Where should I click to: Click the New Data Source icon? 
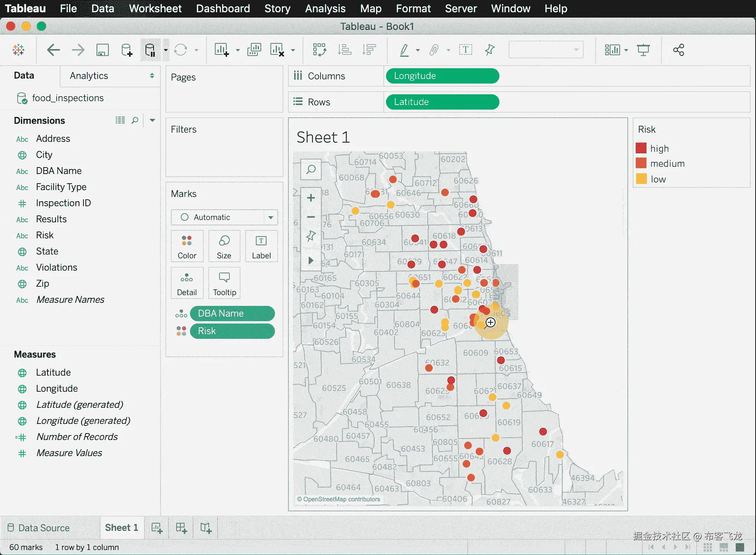(126, 50)
